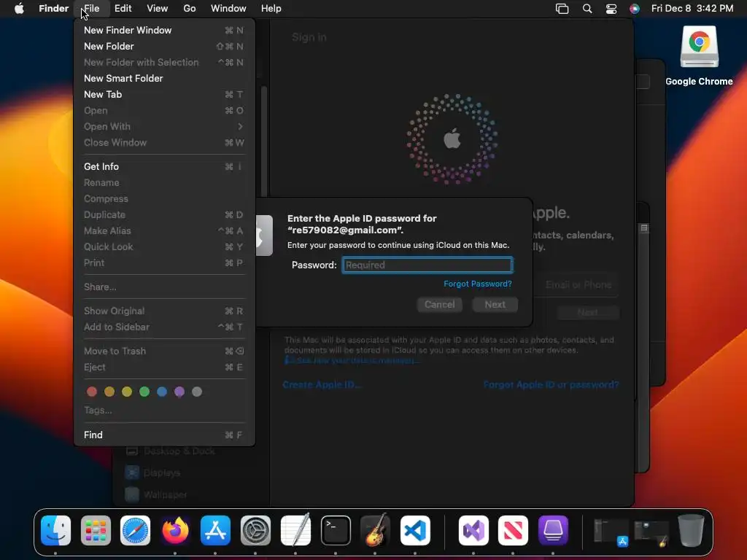Click the date and time in menu bar
This screenshot has height=560, width=747.
[692, 9]
